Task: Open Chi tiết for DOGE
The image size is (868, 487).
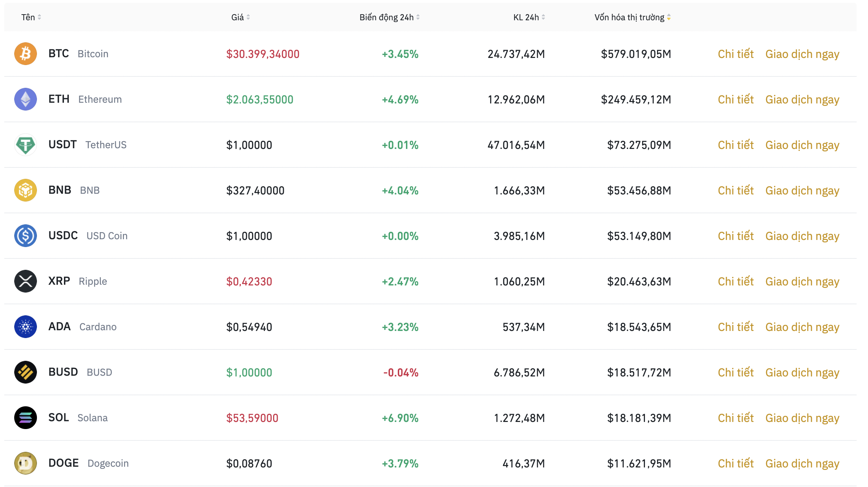Action: 736,463
